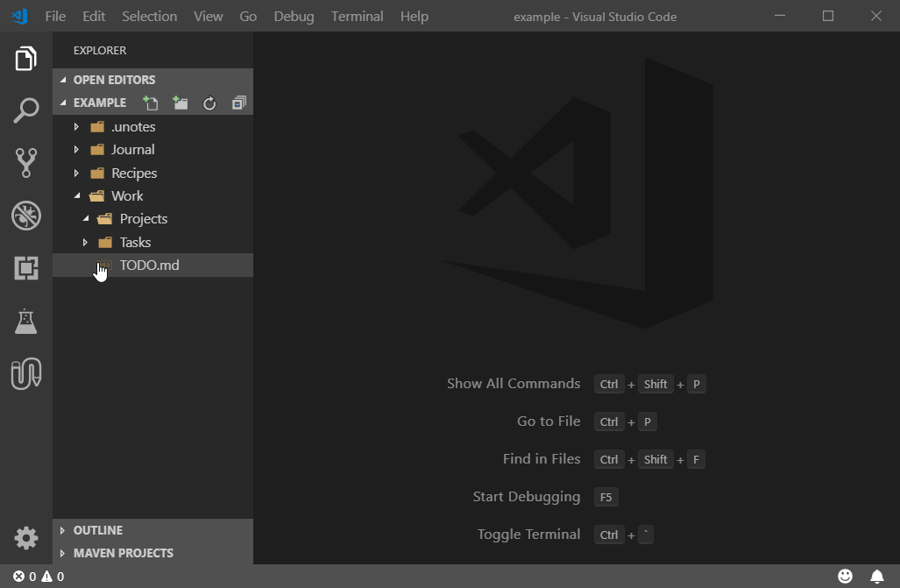Minimize the VS Code window
This screenshot has height=588, width=900.
[779, 16]
